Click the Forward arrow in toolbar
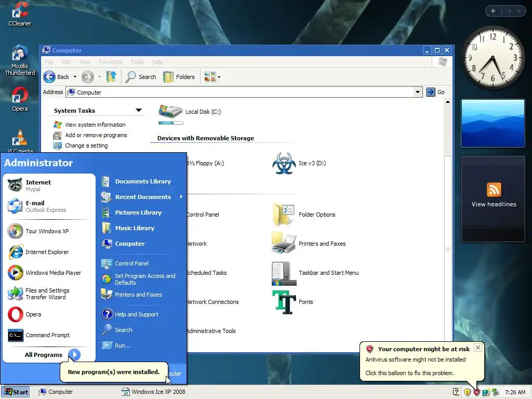 point(87,77)
